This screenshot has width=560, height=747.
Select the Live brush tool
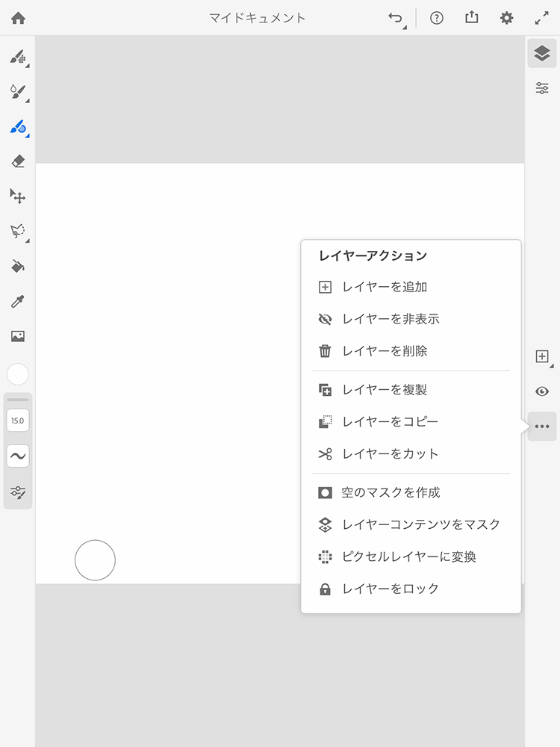click(18, 91)
